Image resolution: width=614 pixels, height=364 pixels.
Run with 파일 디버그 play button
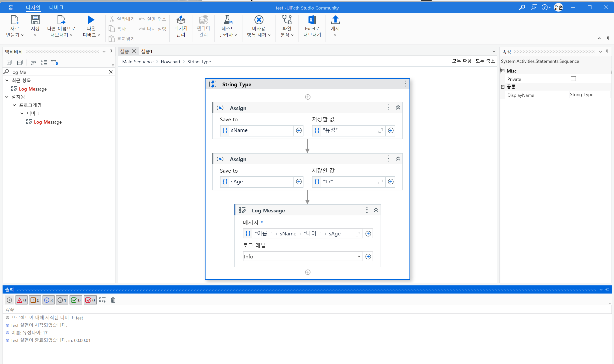[91, 20]
